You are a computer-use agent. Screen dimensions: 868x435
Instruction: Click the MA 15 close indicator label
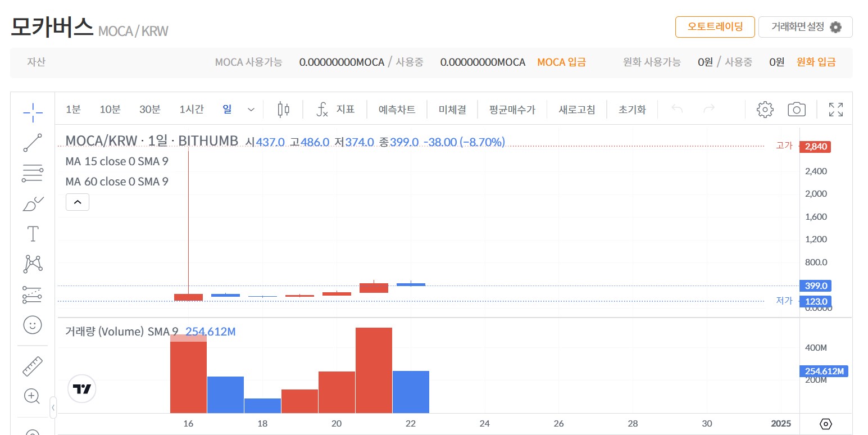(116, 161)
